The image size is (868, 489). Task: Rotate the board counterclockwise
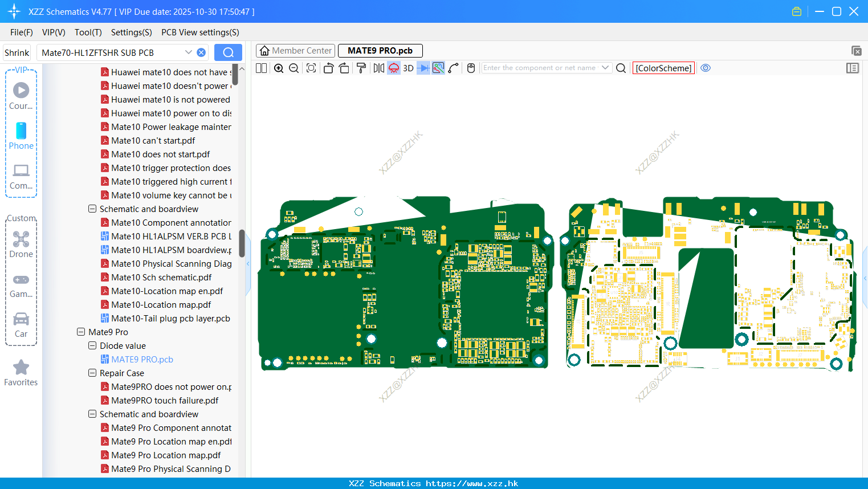click(x=328, y=68)
